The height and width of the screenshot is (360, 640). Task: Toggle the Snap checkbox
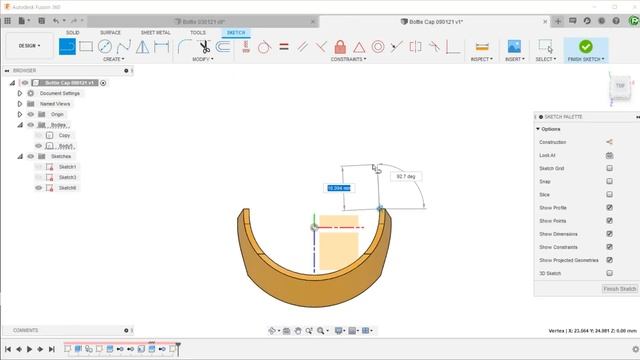(609, 181)
